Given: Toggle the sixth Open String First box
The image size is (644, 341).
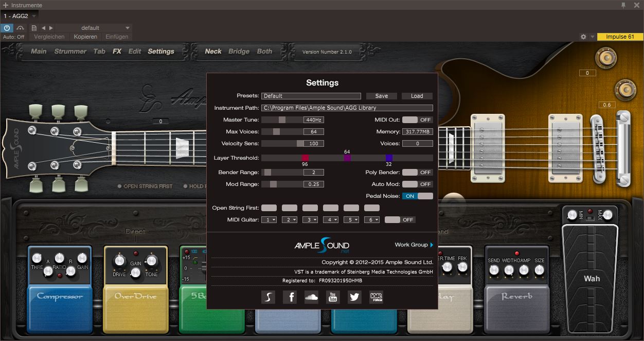Looking at the screenshot, I should (x=372, y=208).
